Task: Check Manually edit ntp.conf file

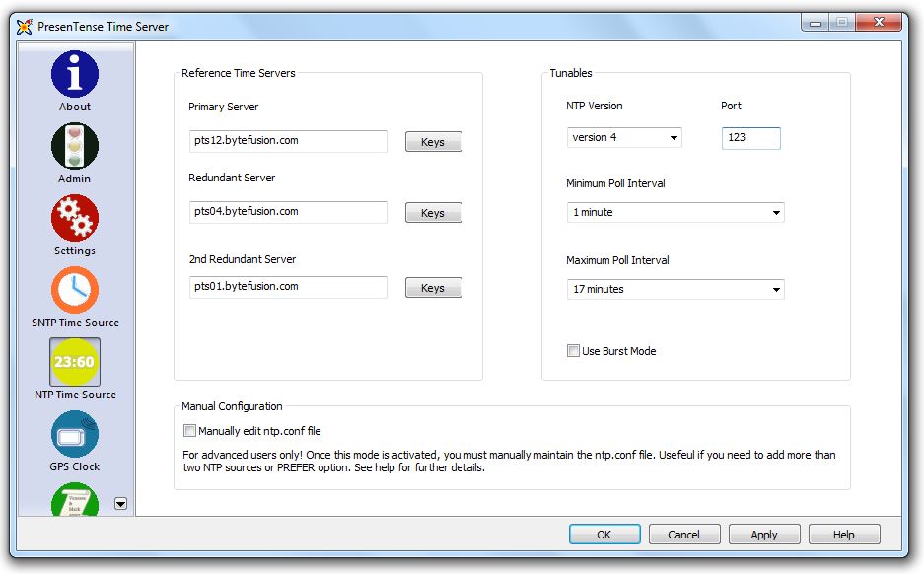Action: pyautogui.click(x=187, y=430)
